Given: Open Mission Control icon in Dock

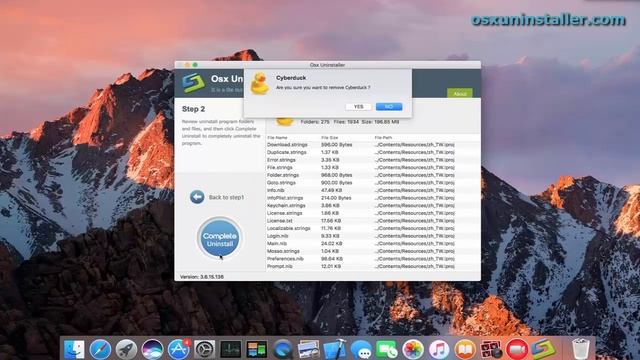Looking at the screenshot, I should coord(257,349).
